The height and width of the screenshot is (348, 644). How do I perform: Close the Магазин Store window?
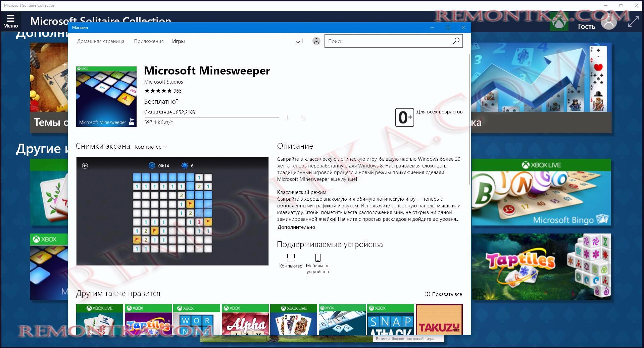click(463, 28)
